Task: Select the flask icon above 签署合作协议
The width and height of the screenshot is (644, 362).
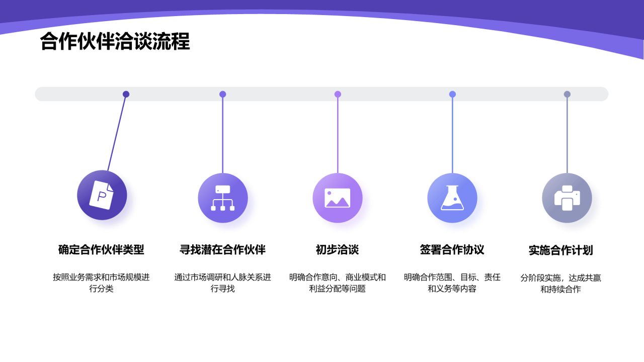Action: tap(452, 198)
